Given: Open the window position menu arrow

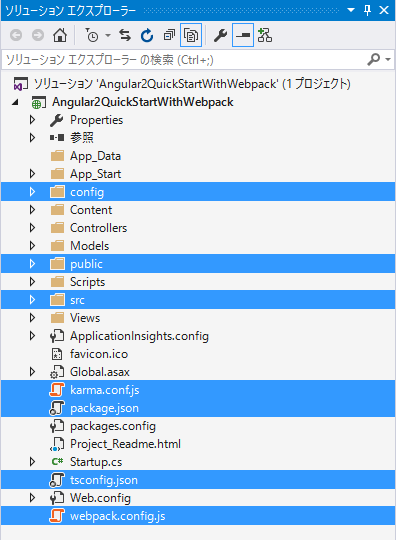Looking at the screenshot, I should pos(351,10).
